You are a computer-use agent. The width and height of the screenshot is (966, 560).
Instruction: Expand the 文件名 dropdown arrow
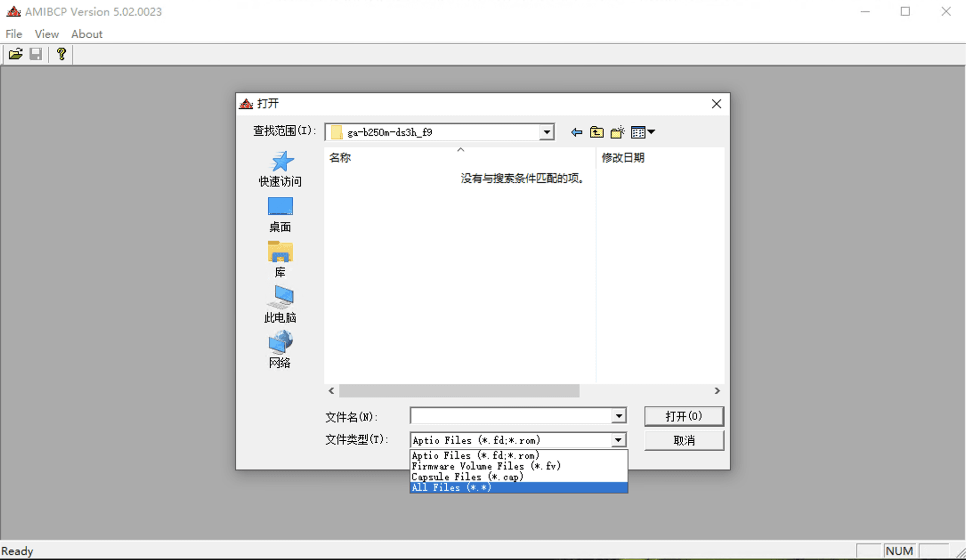click(x=619, y=416)
